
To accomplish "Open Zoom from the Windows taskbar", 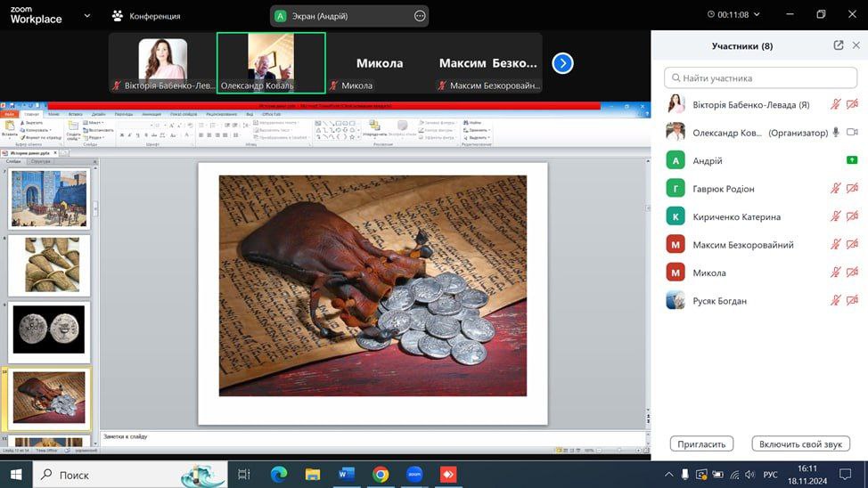I will click(x=414, y=474).
